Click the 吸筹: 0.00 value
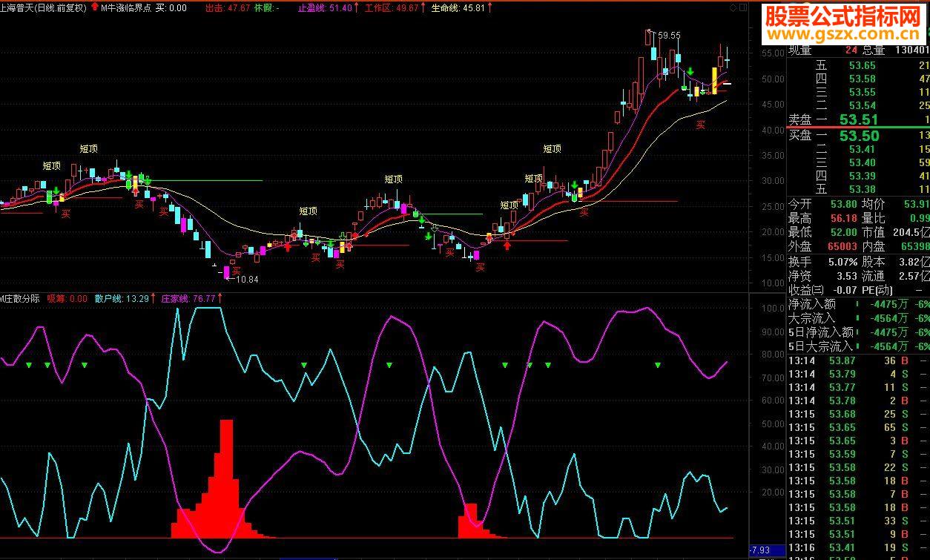Viewport: 930px width, 560px height. coord(67,298)
